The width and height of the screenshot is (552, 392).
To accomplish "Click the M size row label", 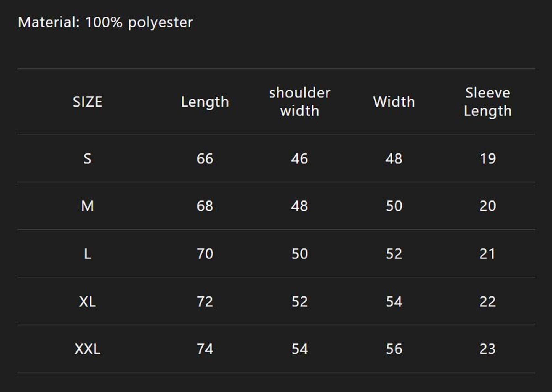I will (87, 206).
